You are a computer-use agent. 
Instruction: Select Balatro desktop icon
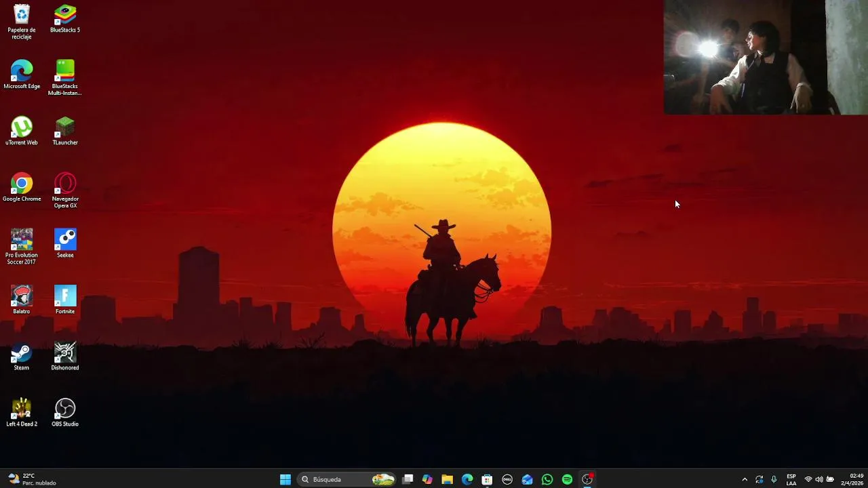(22, 300)
